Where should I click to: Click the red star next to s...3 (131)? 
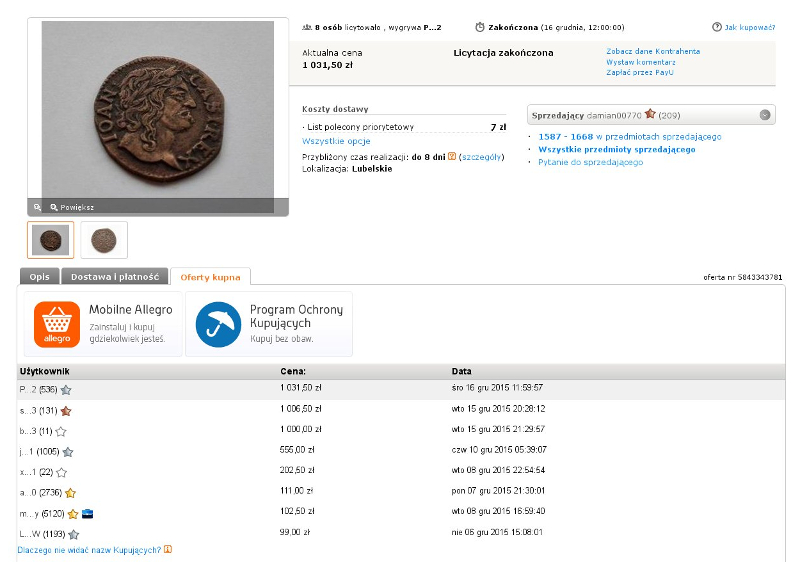pos(66,411)
